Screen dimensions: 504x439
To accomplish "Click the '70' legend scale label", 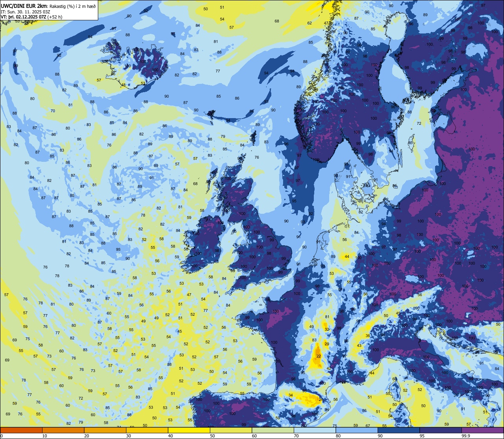I will click(x=296, y=436).
